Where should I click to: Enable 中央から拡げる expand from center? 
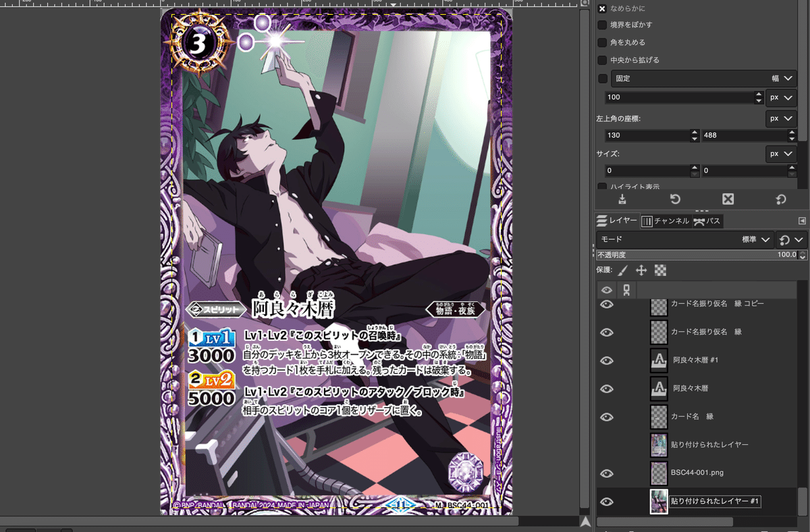coord(602,60)
